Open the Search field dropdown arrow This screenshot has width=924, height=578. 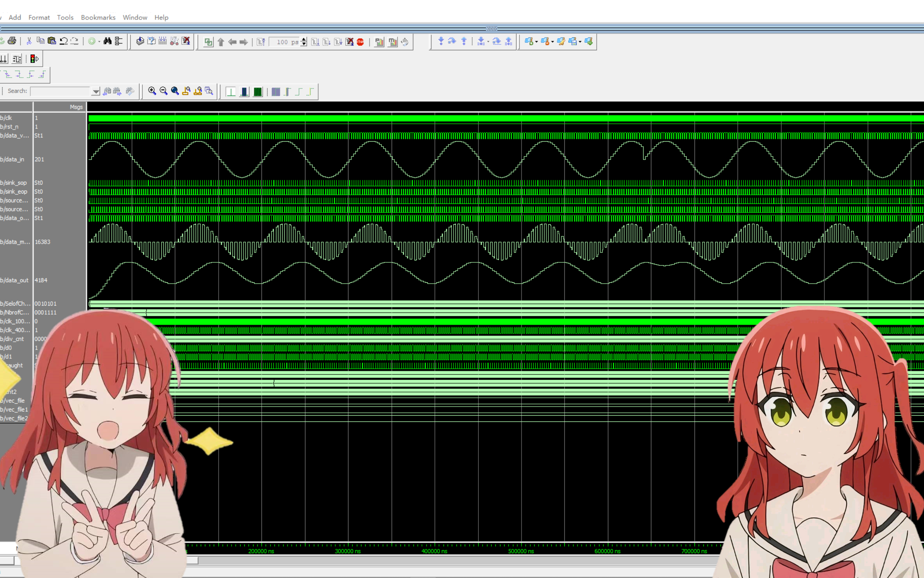coord(96,91)
